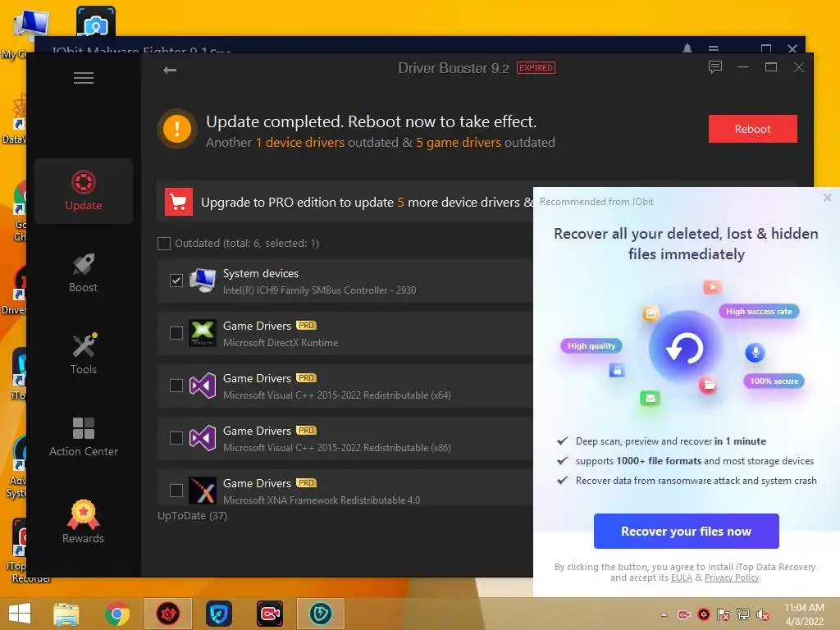Open File Explorer from taskbar
Viewport: 840px width, 630px height.
(66, 614)
